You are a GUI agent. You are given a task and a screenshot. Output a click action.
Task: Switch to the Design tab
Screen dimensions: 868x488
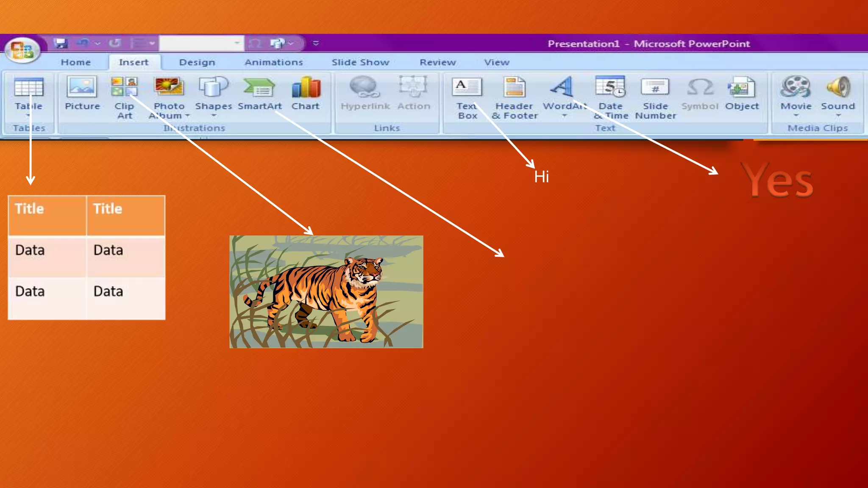197,62
